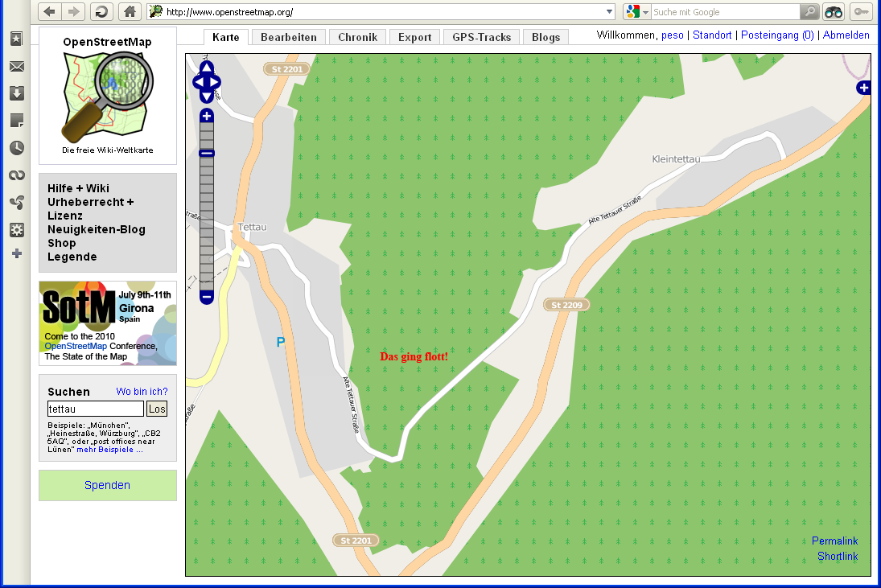This screenshot has width=881, height=588.
Task: Click the Permalink link on map
Action: [x=834, y=541]
